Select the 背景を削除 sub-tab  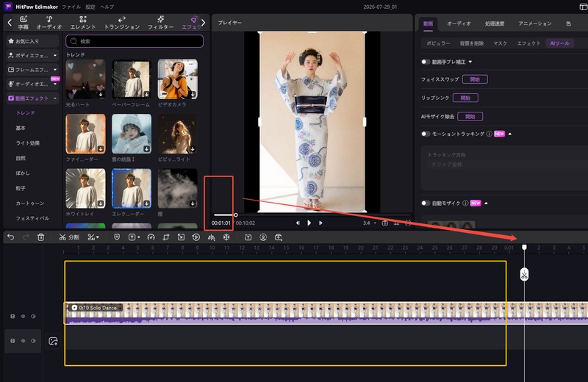pos(472,43)
